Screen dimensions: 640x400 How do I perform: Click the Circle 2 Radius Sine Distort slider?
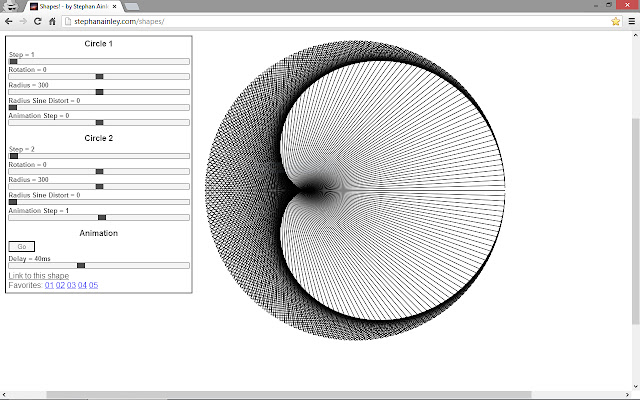pyautogui.click(x=99, y=202)
